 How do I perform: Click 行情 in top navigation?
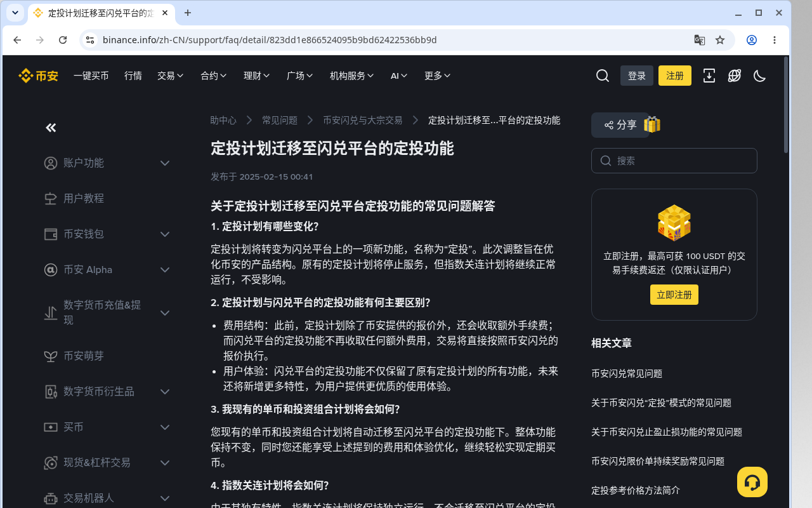pyautogui.click(x=133, y=76)
